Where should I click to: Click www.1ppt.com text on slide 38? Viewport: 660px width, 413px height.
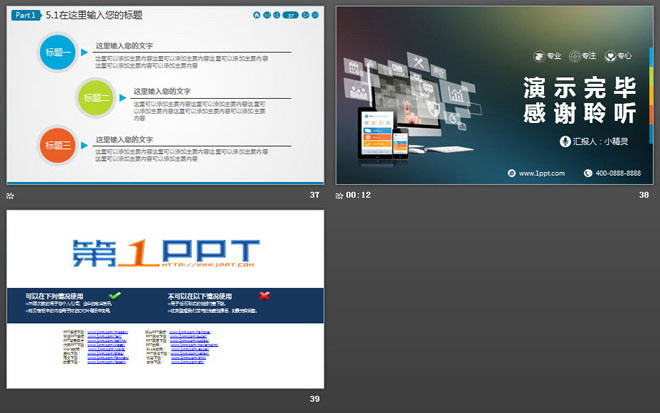pos(541,173)
